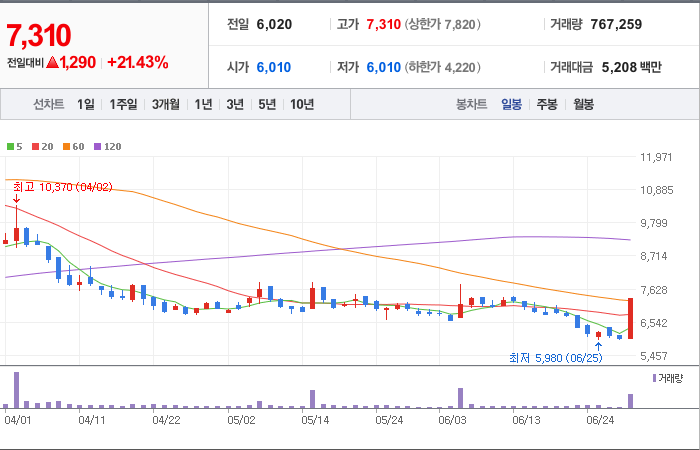Switch to 주봉 weekly candle chart
The width and height of the screenshot is (700, 450).
(547, 105)
